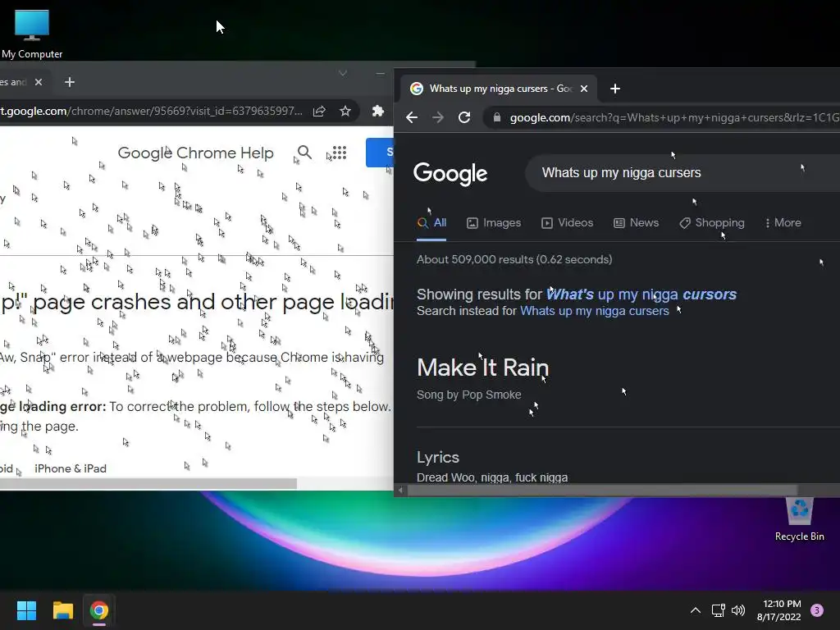
Task: Launch File Explorer from the taskbar
Action: 62,610
